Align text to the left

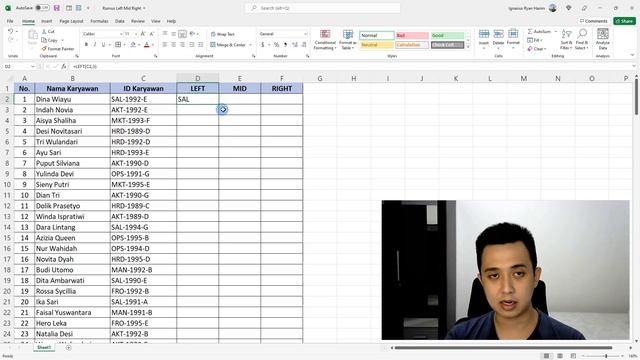(165, 44)
